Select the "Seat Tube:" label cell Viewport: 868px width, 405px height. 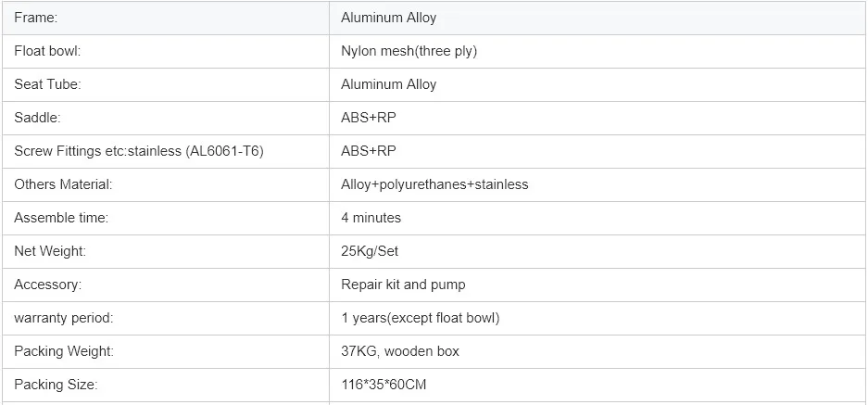(x=47, y=84)
